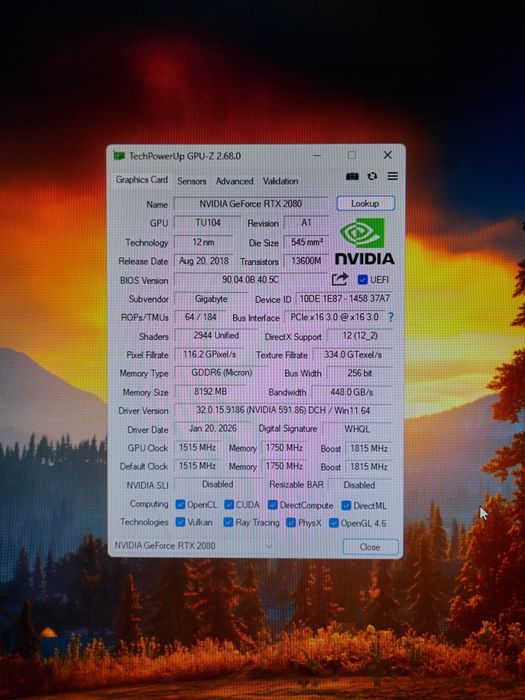Click the Bus Interface question mark

pyautogui.click(x=391, y=317)
